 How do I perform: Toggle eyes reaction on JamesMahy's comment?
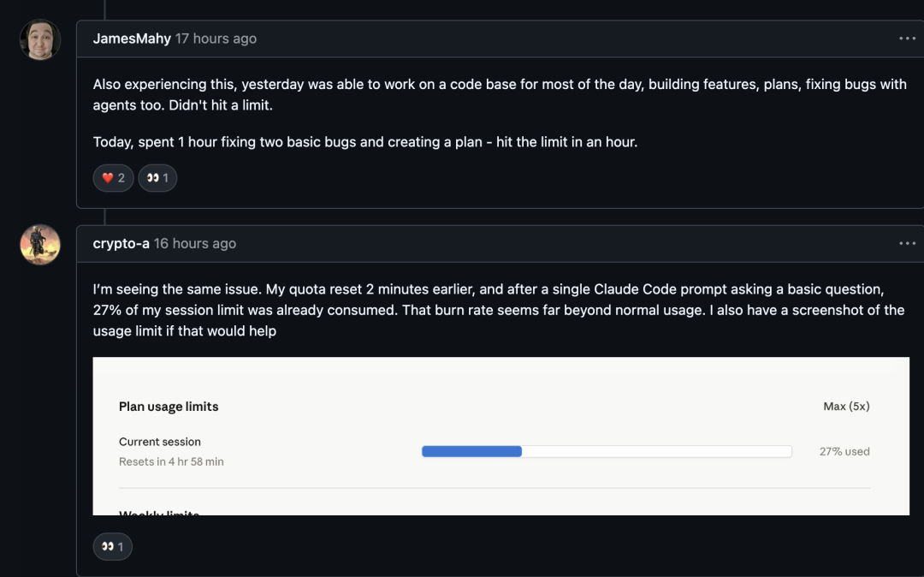click(157, 178)
